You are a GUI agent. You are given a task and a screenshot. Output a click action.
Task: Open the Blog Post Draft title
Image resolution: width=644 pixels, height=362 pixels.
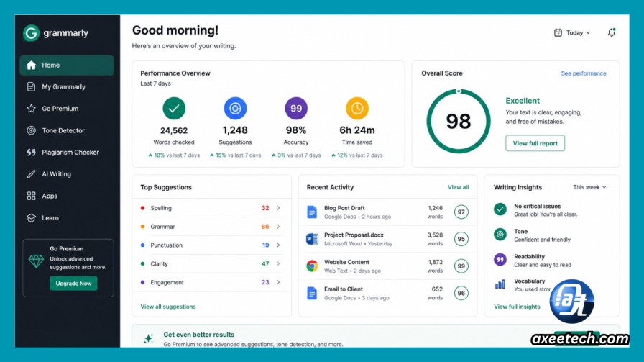click(x=344, y=208)
